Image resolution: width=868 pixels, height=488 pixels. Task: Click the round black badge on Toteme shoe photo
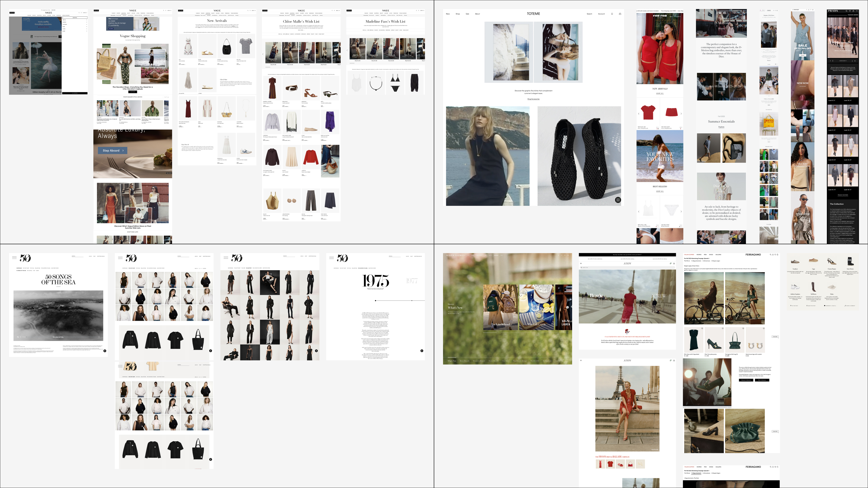(618, 200)
